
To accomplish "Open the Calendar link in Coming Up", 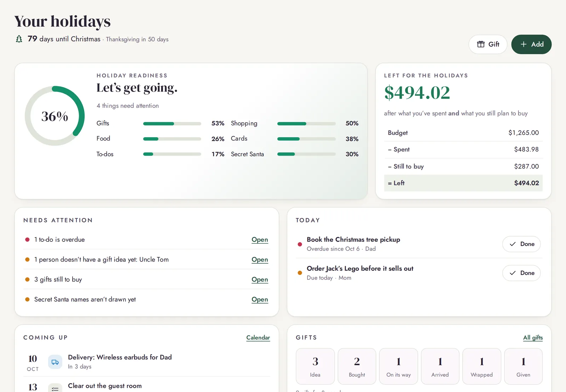I will coord(258,338).
